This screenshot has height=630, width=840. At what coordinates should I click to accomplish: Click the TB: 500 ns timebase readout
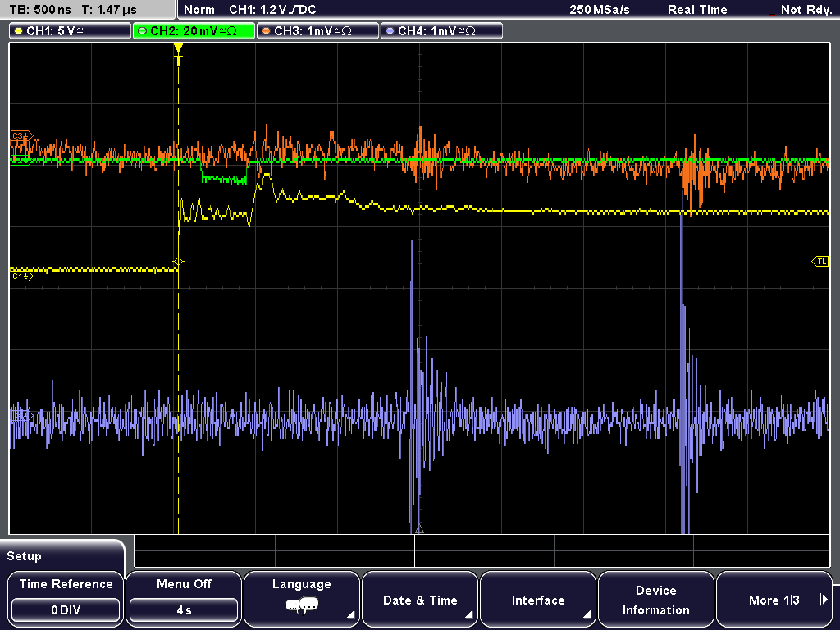pos(40,10)
